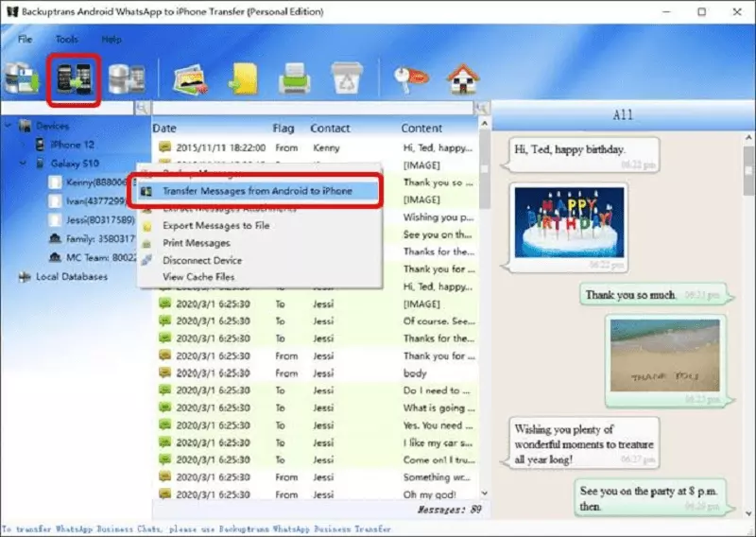Image resolution: width=756 pixels, height=537 pixels.
Task: Select the 'I like my car s...' message row
Action: (316, 442)
